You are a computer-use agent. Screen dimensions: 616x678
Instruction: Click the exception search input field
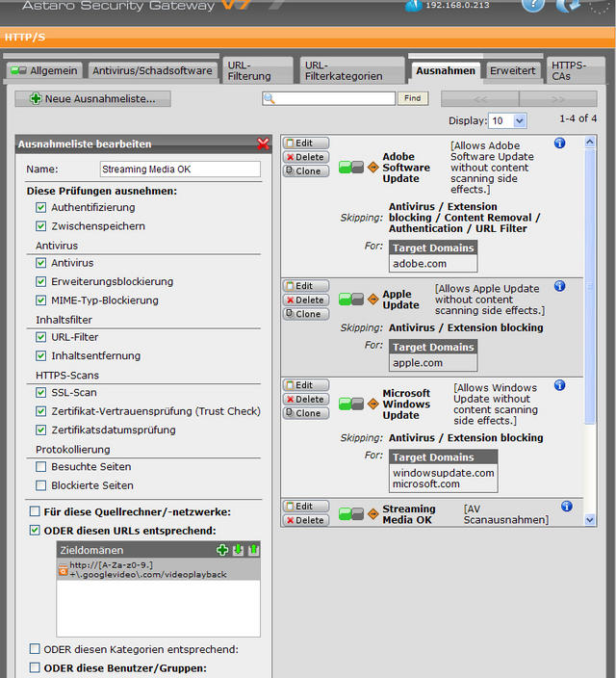pos(329,98)
